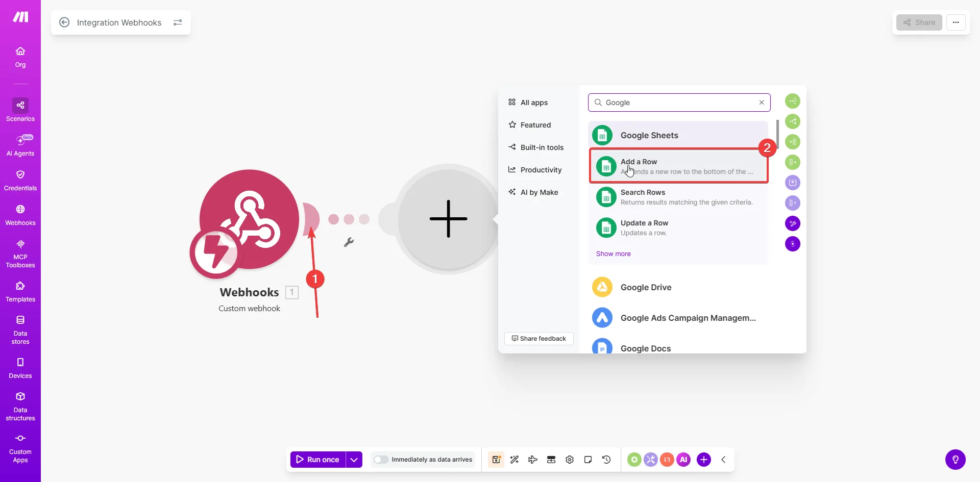
Task: Open Custom Apps in sidebar
Action: (20, 449)
